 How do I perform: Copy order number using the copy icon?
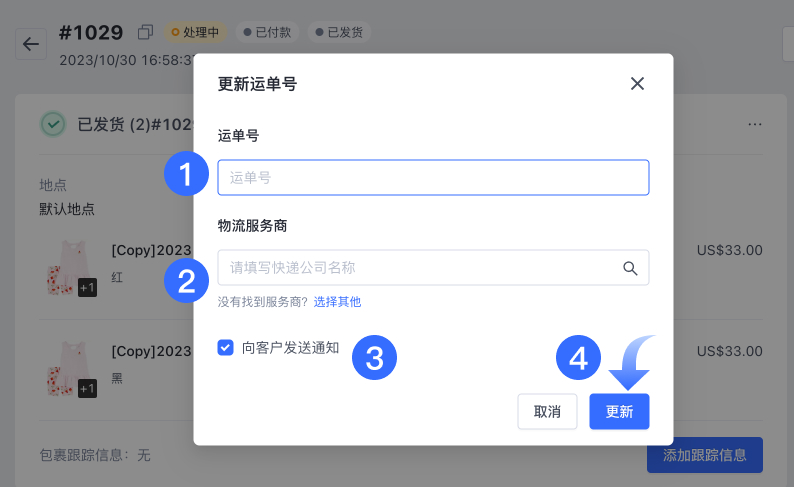point(145,32)
